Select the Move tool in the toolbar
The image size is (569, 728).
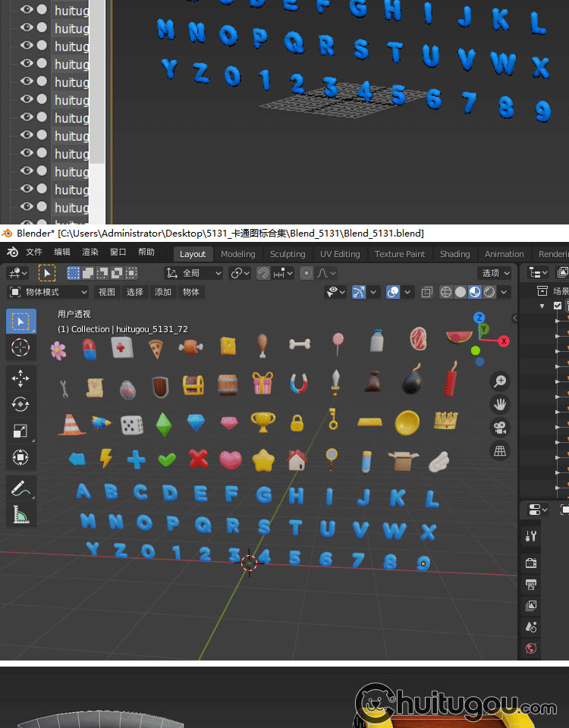(x=20, y=378)
